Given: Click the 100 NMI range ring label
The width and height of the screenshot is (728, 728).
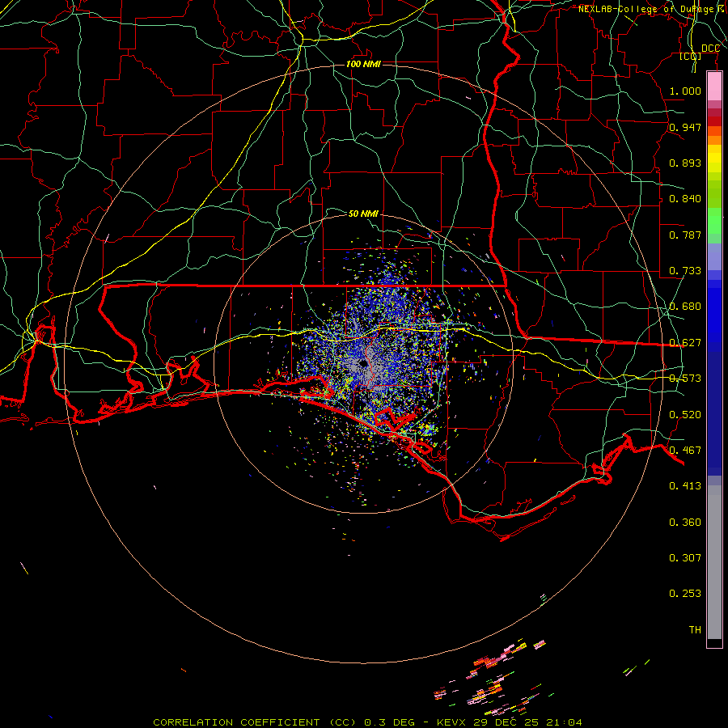Looking at the screenshot, I should 363,64.
